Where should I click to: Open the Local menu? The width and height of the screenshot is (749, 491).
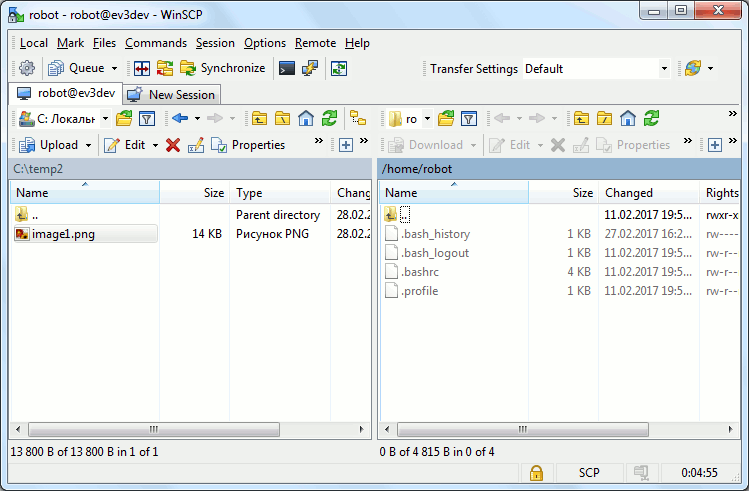(x=34, y=43)
